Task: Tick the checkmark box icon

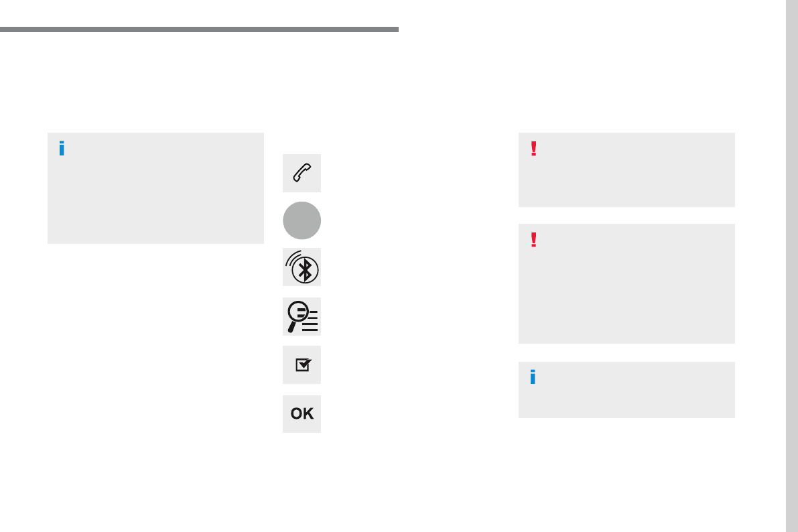Action: tap(302, 365)
